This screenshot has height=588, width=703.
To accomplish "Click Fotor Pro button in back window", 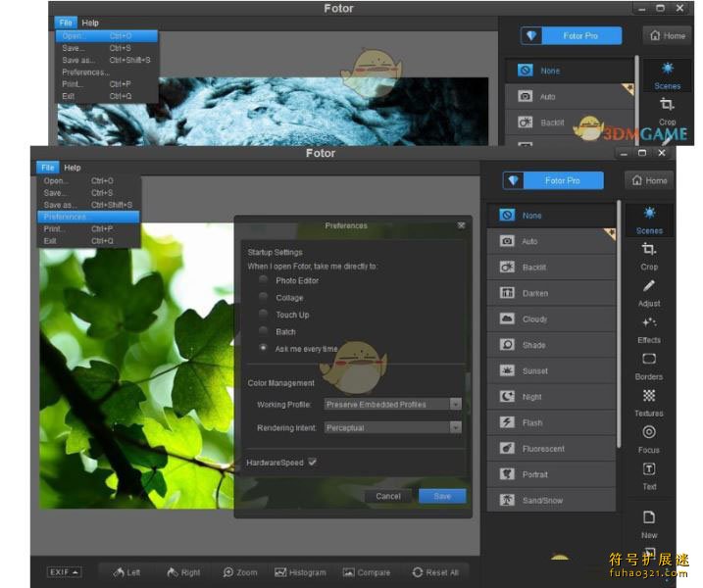I will point(572,36).
